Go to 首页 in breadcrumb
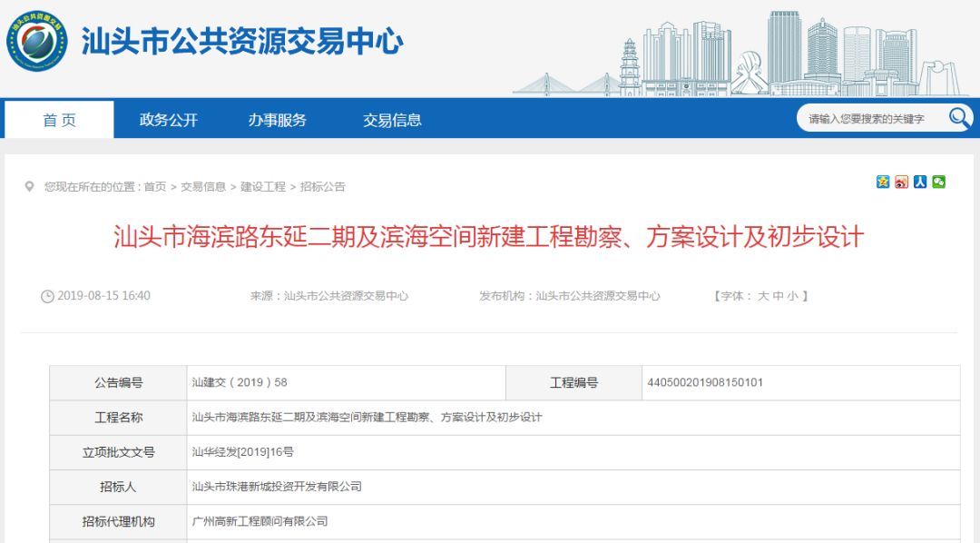 pos(155,186)
